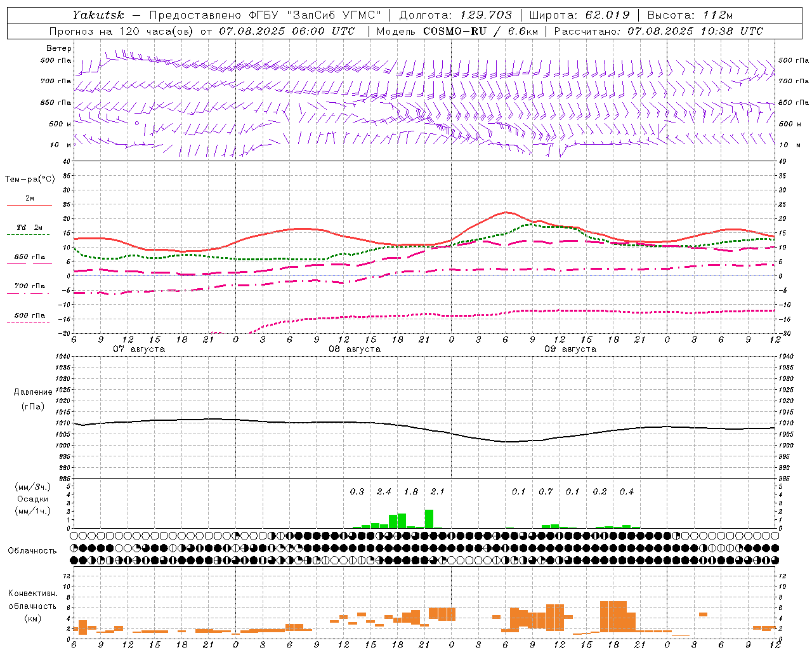Click the "(гПа)" unit label under Давление

[33, 407]
